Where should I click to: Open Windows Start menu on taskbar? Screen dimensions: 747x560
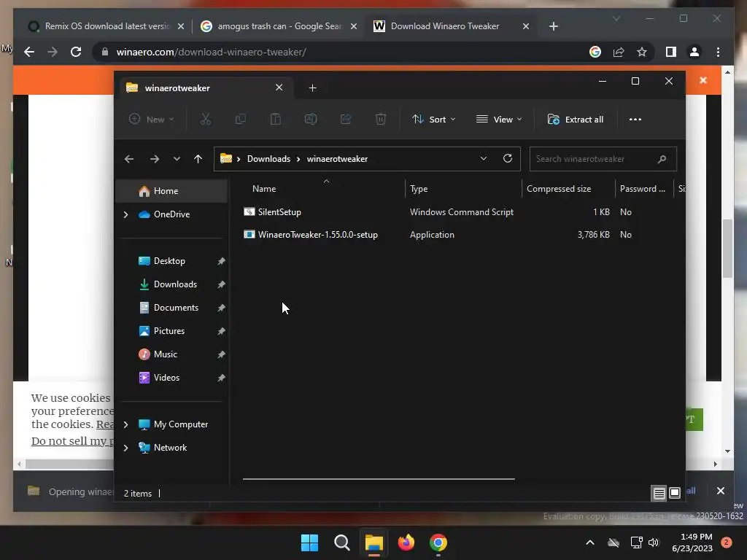[x=309, y=542]
